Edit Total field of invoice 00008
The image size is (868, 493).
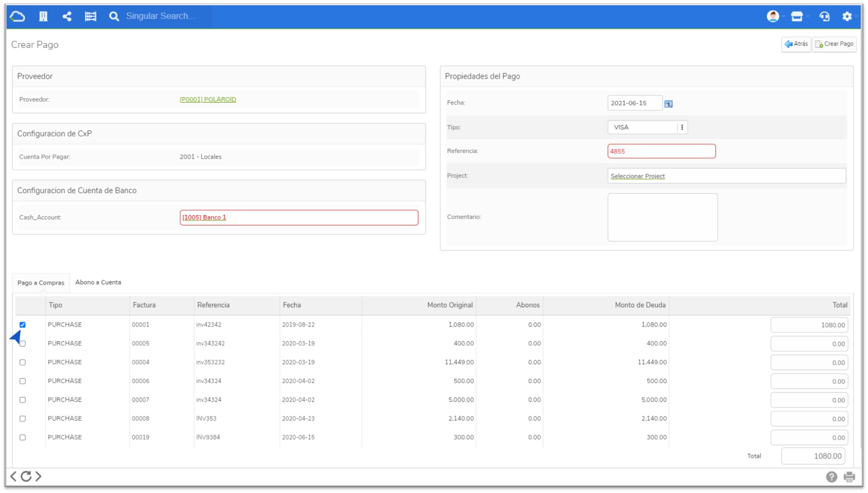(x=809, y=419)
